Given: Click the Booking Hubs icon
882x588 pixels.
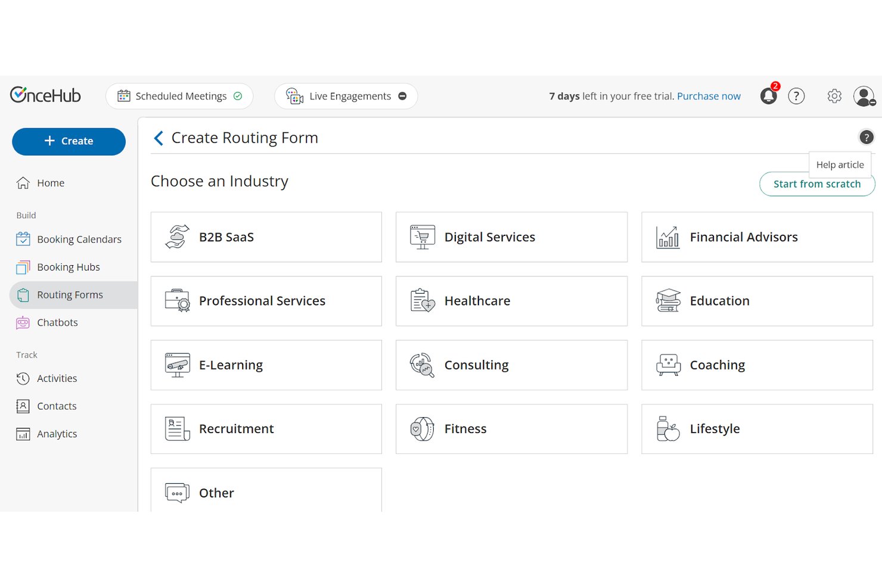Looking at the screenshot, I should (23, 267).
